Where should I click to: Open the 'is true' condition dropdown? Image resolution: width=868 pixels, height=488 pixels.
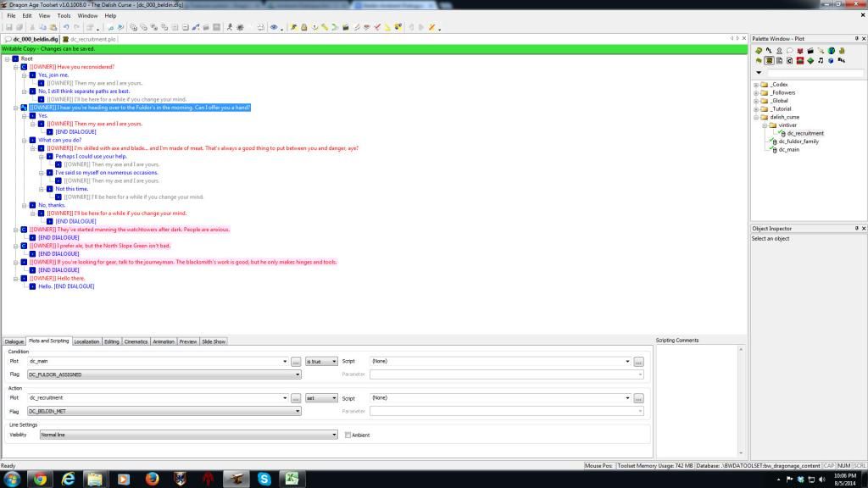click(x=335, y=362)
